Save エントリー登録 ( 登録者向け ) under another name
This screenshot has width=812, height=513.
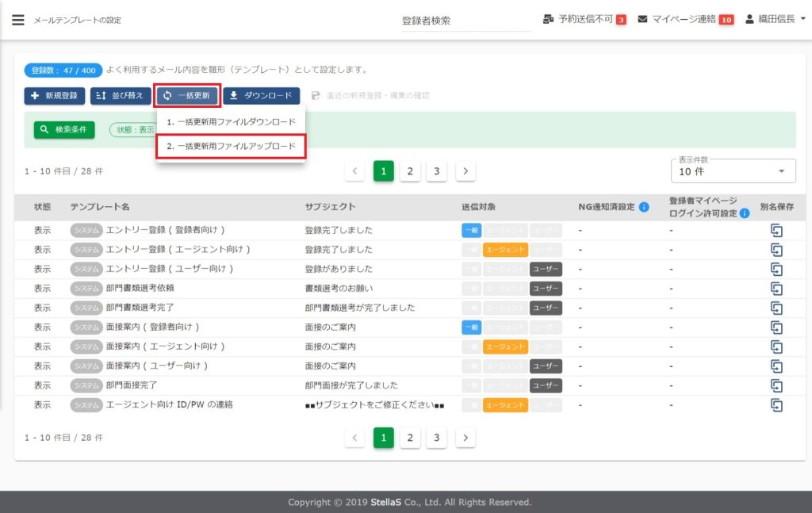(x=777, y=230)
